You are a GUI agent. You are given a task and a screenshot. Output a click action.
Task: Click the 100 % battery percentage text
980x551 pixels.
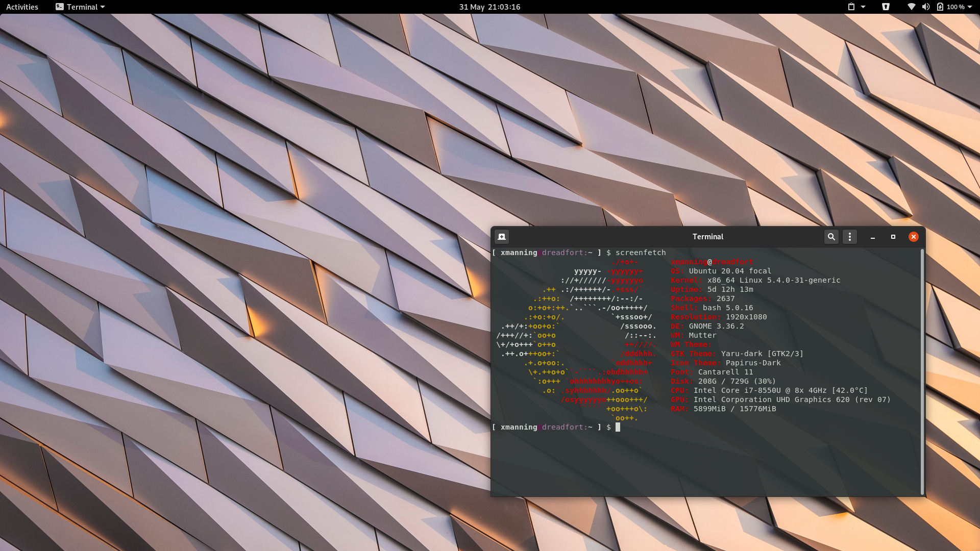[x=955, y=7]
